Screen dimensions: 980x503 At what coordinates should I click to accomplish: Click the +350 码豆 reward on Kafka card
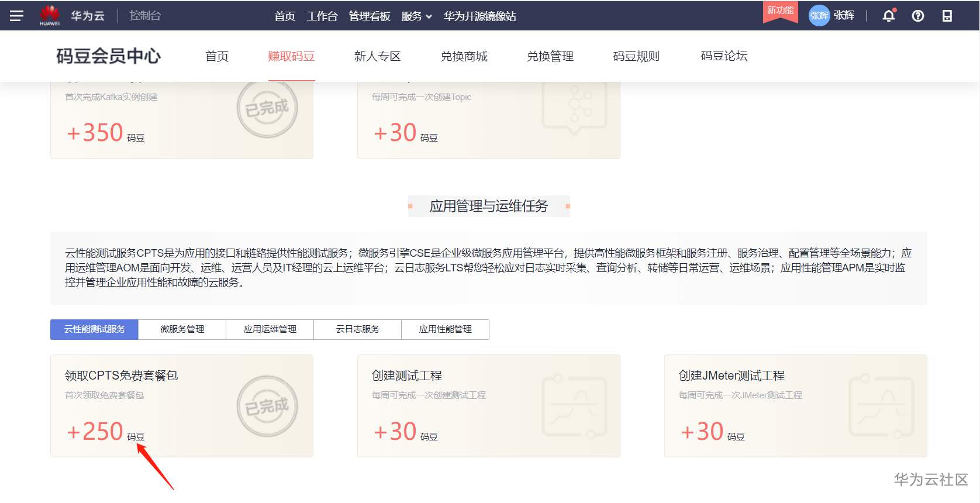pos(105,133)
